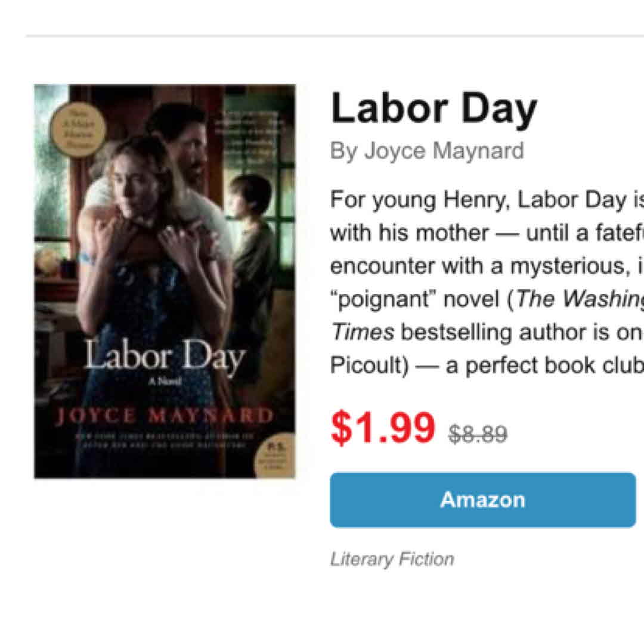Click the word Picoult in the description

tap(369, 366)
